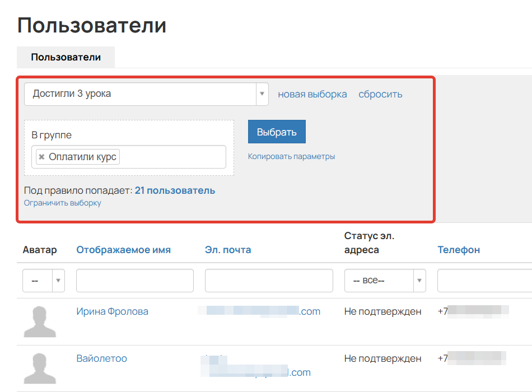
Task: Click the display name filter input field
Action: tap(134, 281)
